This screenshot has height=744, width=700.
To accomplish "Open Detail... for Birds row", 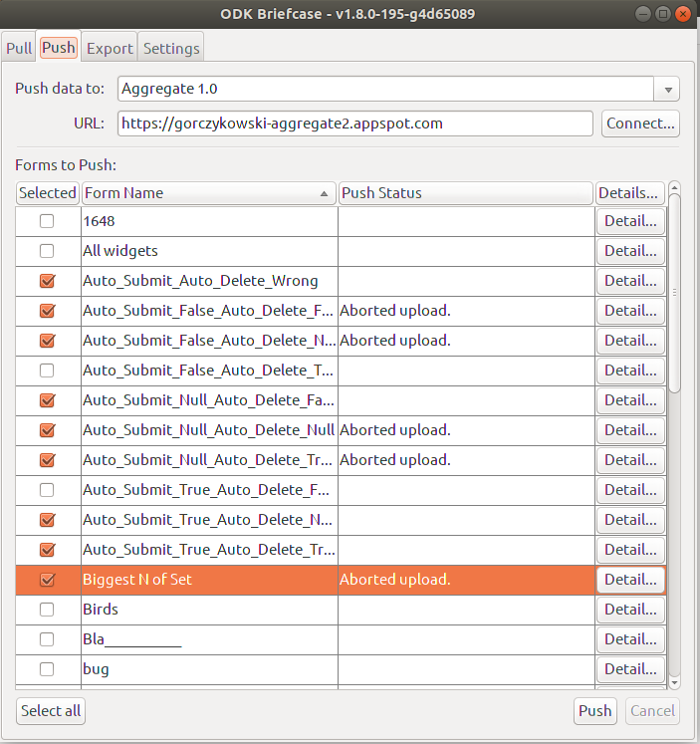I will point(630,610).
